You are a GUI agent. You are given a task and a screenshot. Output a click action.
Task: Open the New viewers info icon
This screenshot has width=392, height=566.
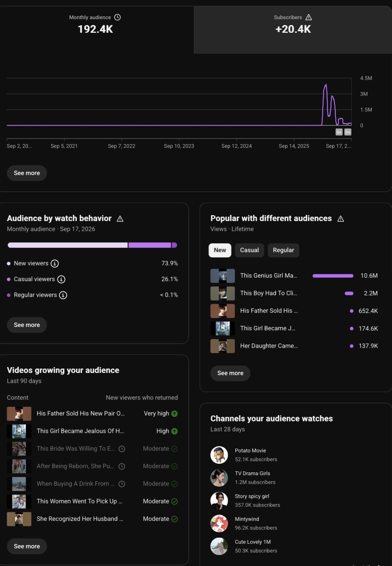pos(55,263)
